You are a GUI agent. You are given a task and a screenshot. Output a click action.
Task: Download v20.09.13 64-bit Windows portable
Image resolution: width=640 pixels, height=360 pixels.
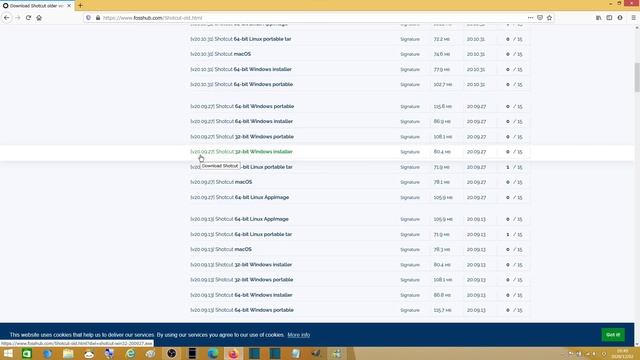coord(242,310)
